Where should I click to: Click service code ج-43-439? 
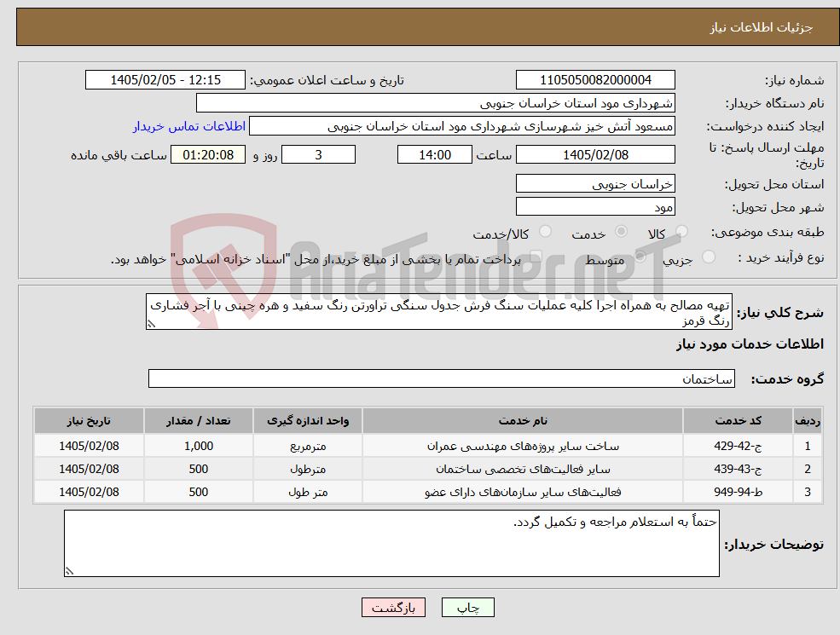[x=738, y=469]
